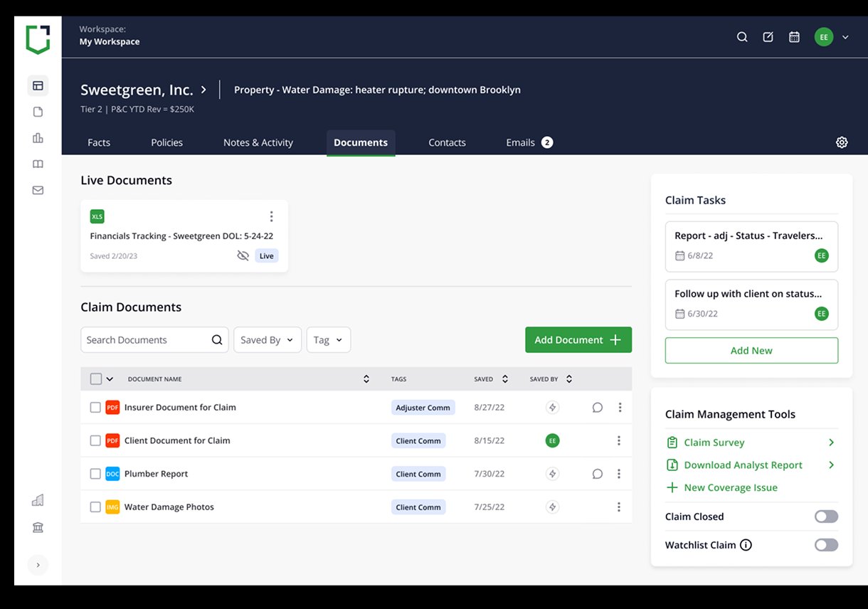Click the bank institution sidebar icon
Viewport: 868px width, 609px height.
(38, 527)
